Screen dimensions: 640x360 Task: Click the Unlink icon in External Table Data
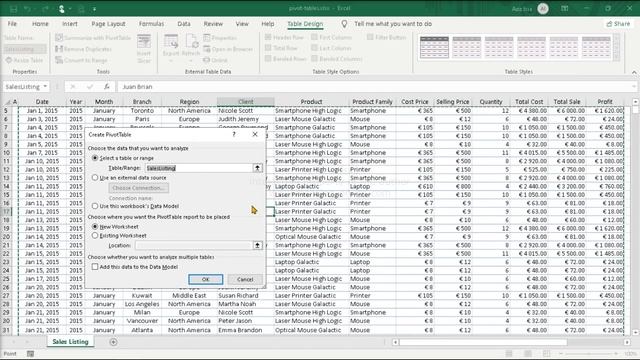click(207, 60)
